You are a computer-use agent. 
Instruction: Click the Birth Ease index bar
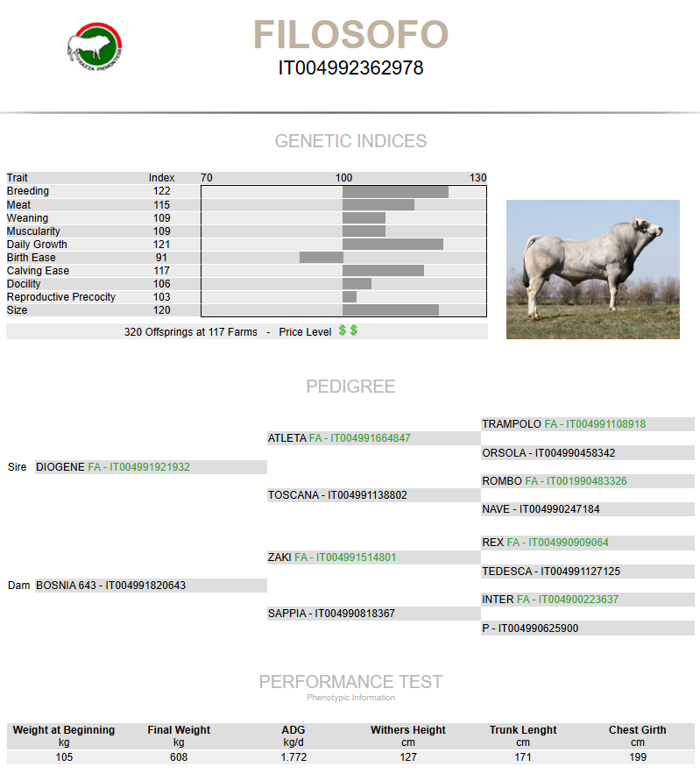pos(321,258)
